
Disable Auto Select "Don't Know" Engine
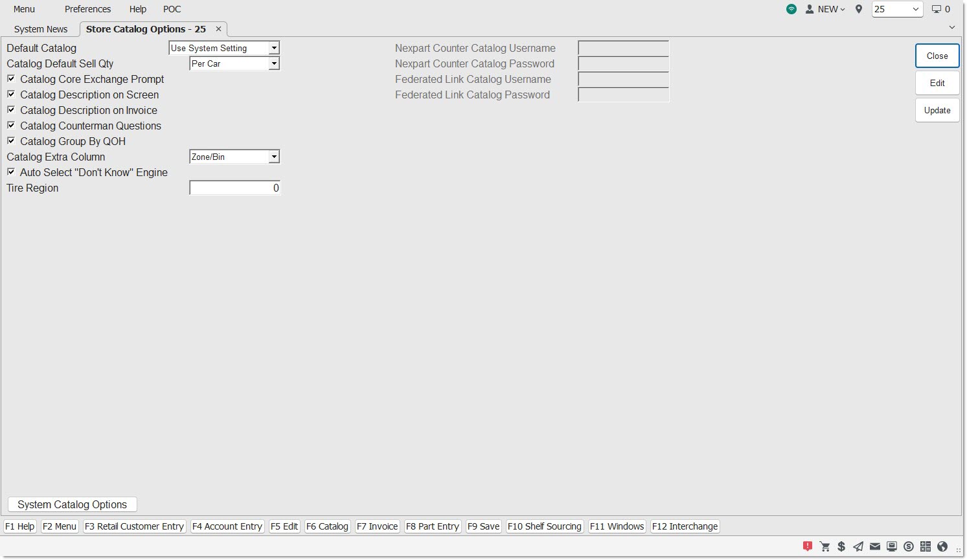point(11,172)
